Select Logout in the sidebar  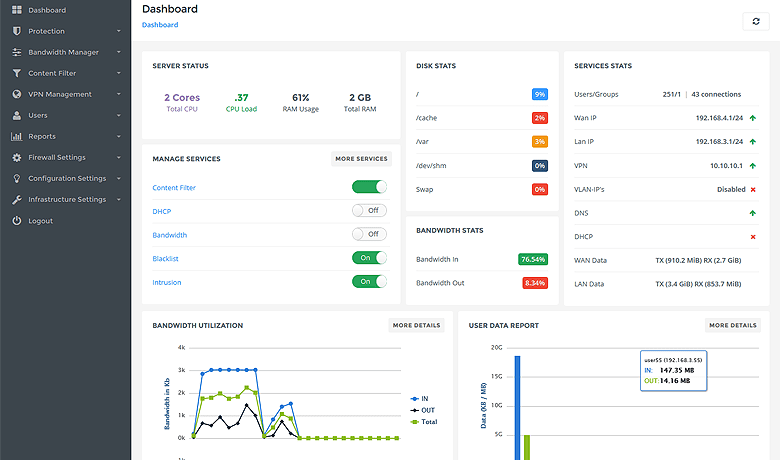[x=65, y=221]
